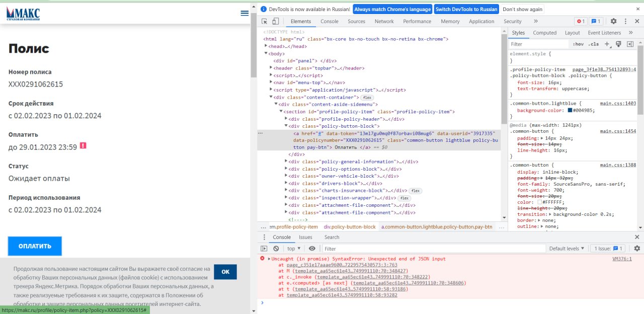Image resolution: width=644 pixels, height=314 pixels.
Task: Click the red error icon of the console message
Action: [x=262, y=259]
